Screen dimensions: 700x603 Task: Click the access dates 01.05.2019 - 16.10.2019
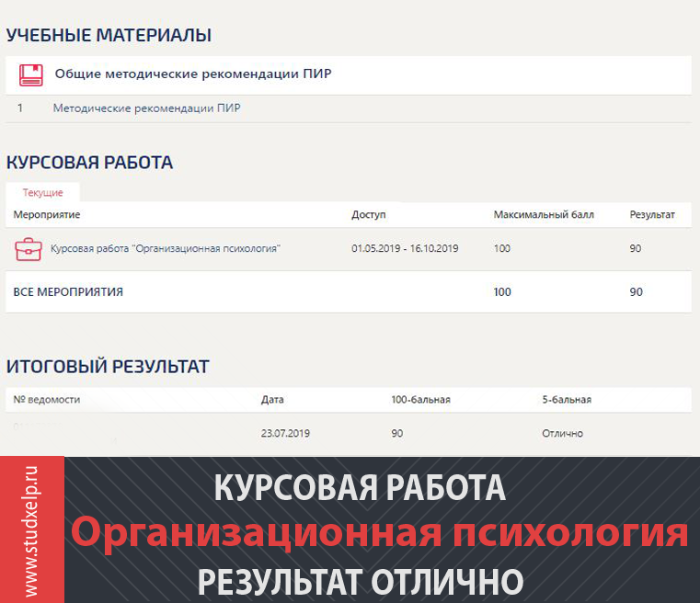(405, 248)
